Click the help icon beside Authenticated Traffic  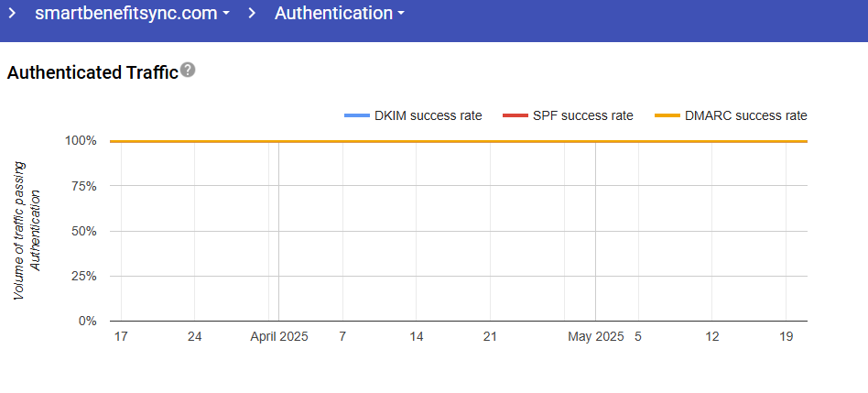[188, 71]
